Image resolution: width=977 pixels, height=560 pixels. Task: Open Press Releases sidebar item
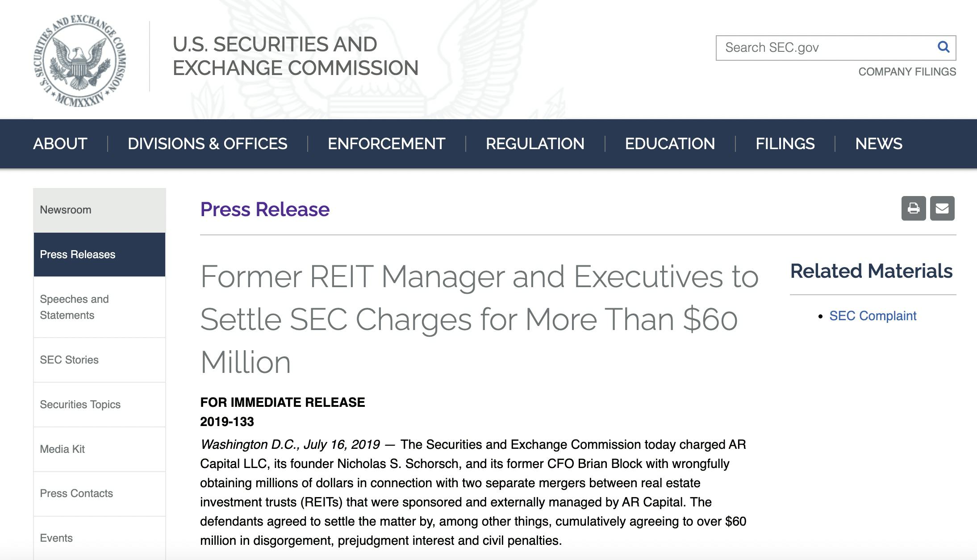click(x=78, y=255)
